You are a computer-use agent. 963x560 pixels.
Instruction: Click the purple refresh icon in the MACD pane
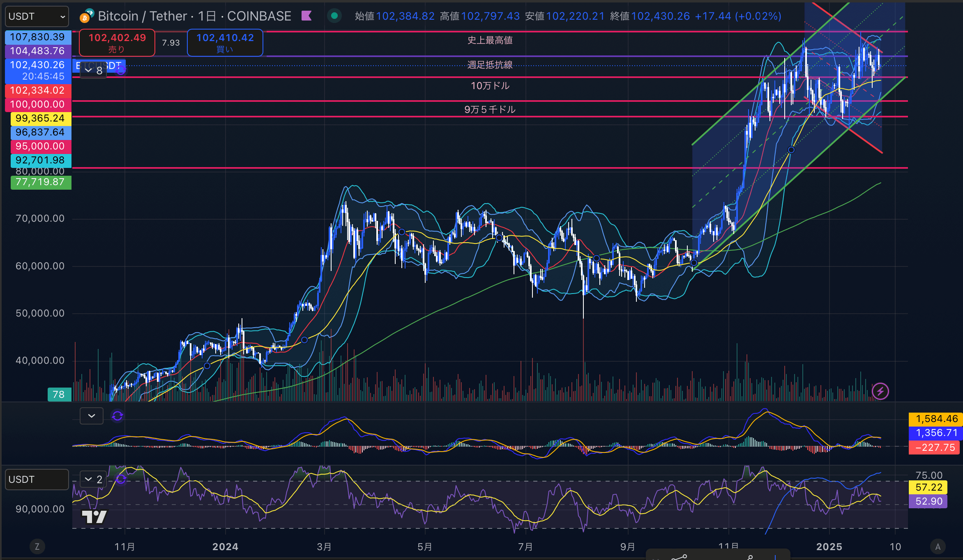[x=117, y=416]
